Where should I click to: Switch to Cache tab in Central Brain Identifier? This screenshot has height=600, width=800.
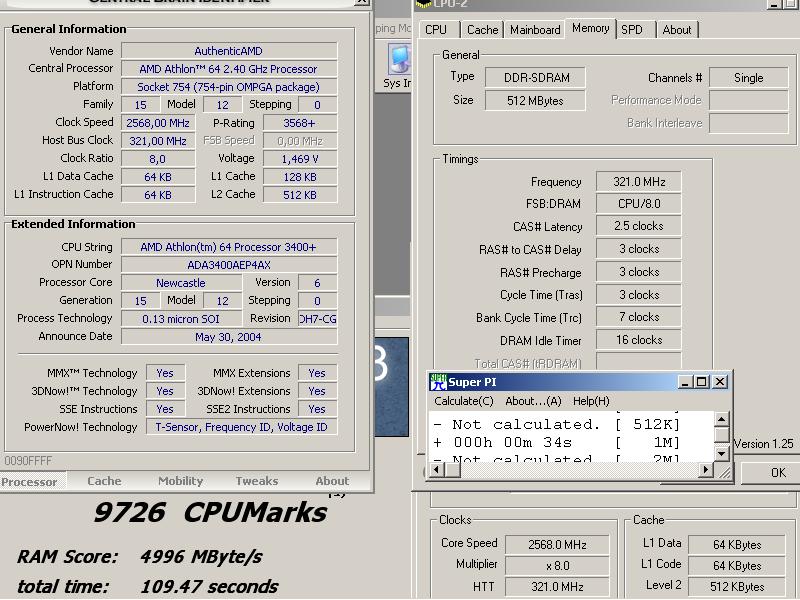[104, 481]
